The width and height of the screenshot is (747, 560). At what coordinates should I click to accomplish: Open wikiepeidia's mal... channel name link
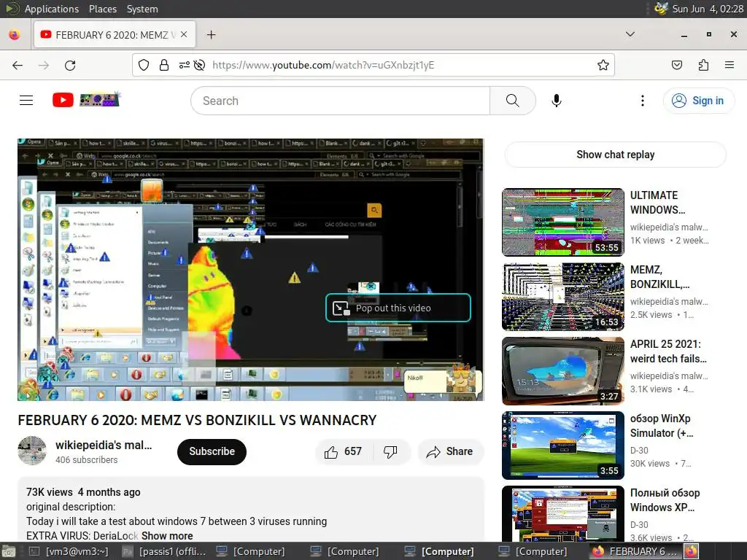(x=104, y=445)
